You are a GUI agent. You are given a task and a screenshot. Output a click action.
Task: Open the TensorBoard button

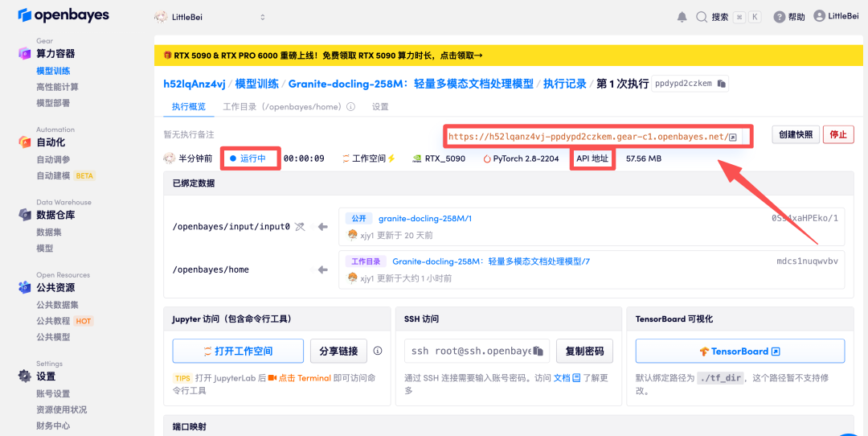740,351
